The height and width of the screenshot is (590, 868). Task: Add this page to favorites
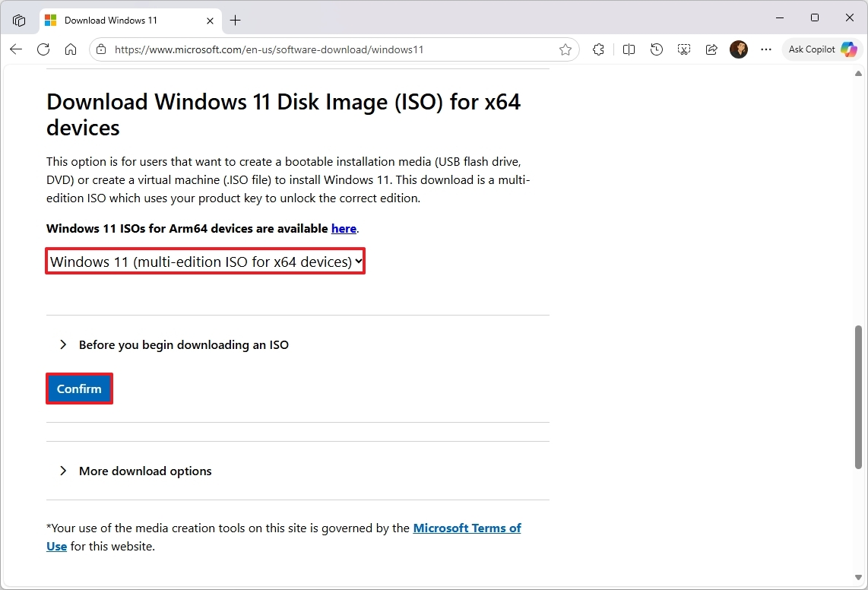[565, 50]
